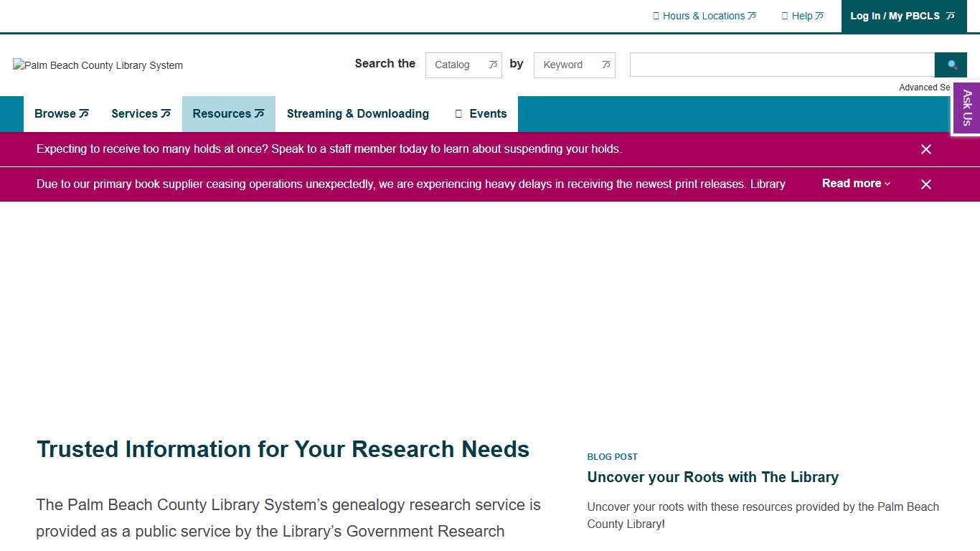Click the magnifying glass search icon
980x551 pixels.
click(951, 65)
